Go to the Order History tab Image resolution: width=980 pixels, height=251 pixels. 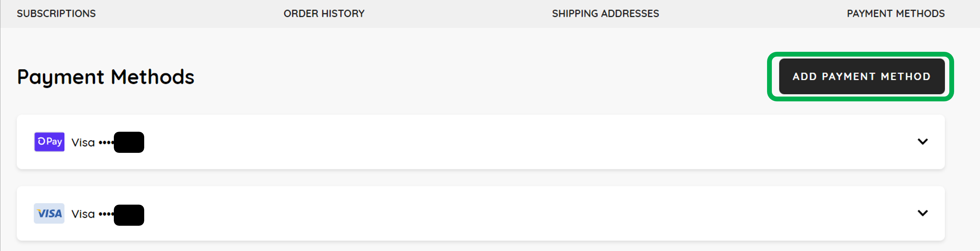tap(324, 14)
